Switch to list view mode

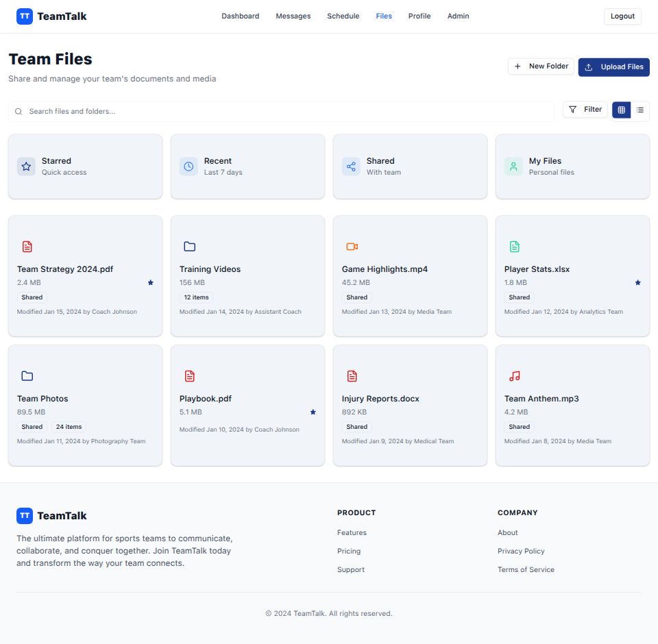coord(640,110)
